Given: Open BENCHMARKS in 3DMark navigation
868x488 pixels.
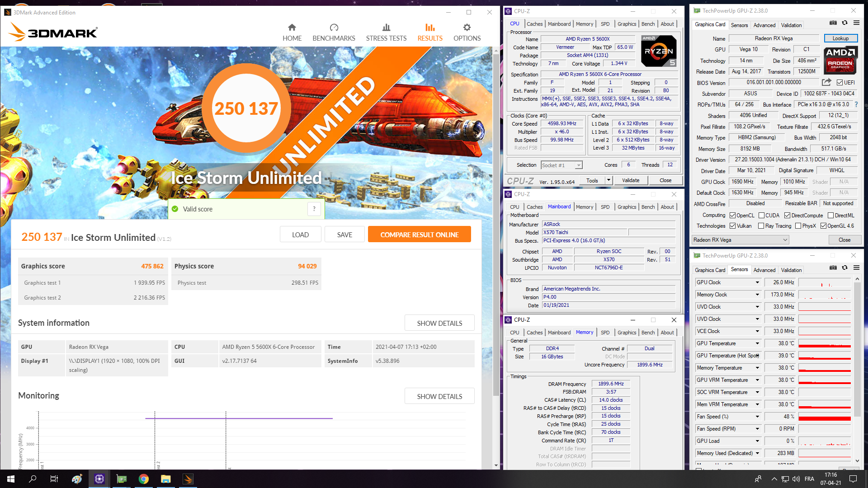Looking at the screenshot, I should 334,33.
